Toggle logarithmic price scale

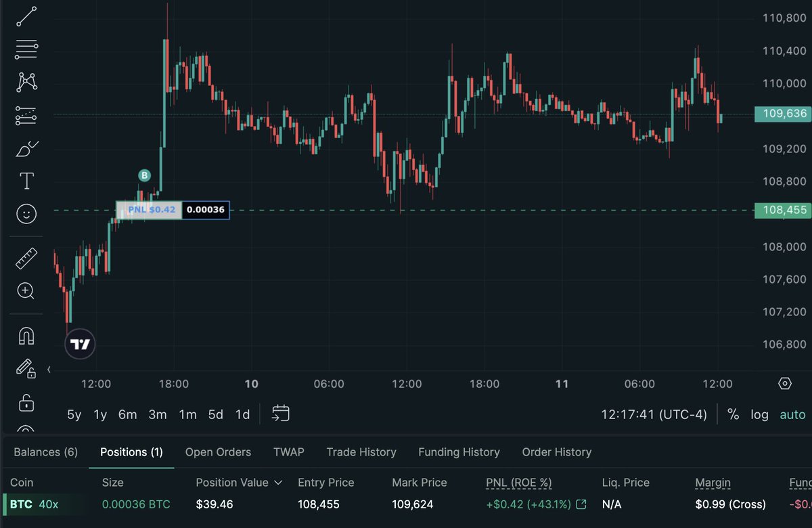click(x=759, y=414)
